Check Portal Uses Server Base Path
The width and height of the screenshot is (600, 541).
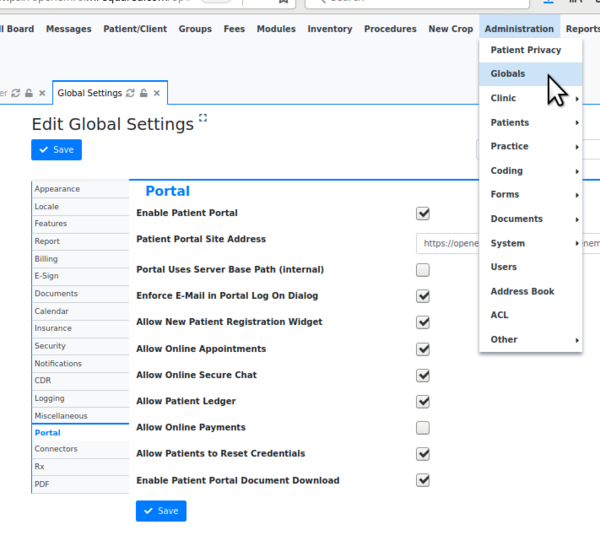tap(423, 270)
